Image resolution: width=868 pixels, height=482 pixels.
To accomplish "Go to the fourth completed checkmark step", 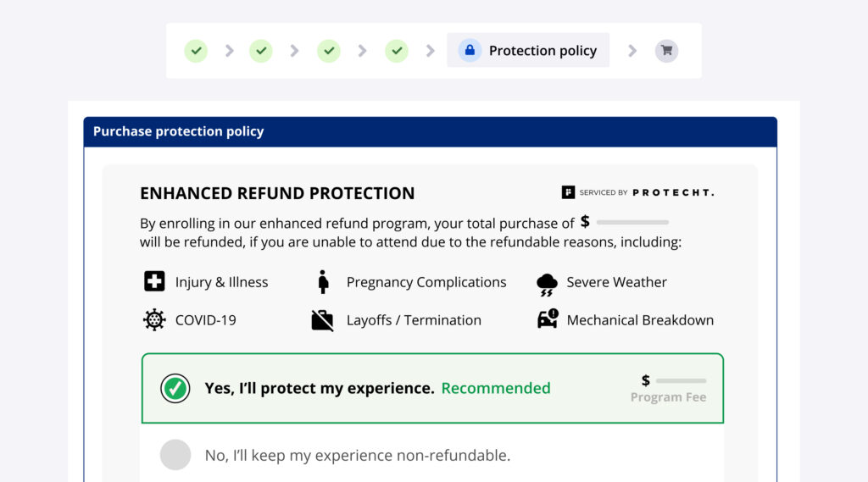I will (x=396, y=51).
